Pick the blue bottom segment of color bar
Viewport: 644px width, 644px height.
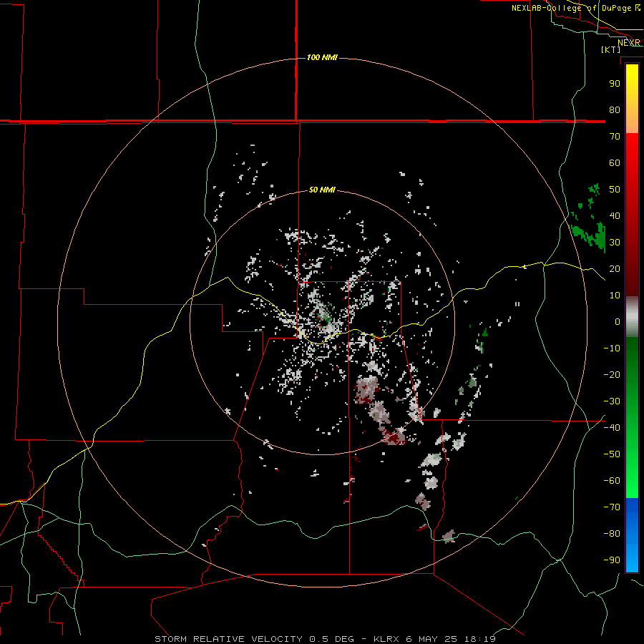pyautogui.click(x=632, y=535)
